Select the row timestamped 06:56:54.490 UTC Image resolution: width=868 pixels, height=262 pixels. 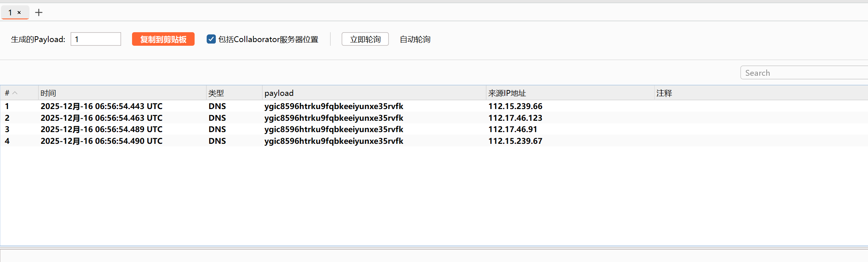101,141
